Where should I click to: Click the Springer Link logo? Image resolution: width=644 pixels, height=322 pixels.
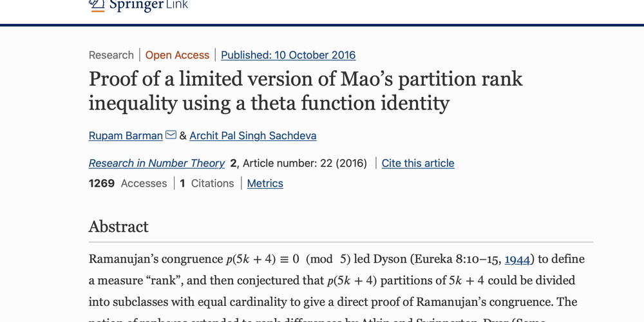(x=138, y=5)
